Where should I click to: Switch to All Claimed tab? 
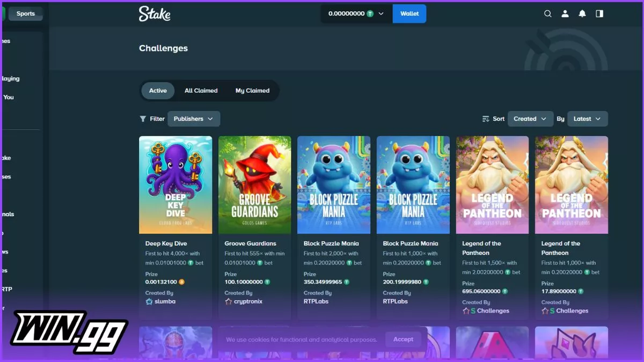(x=201, y=91)
